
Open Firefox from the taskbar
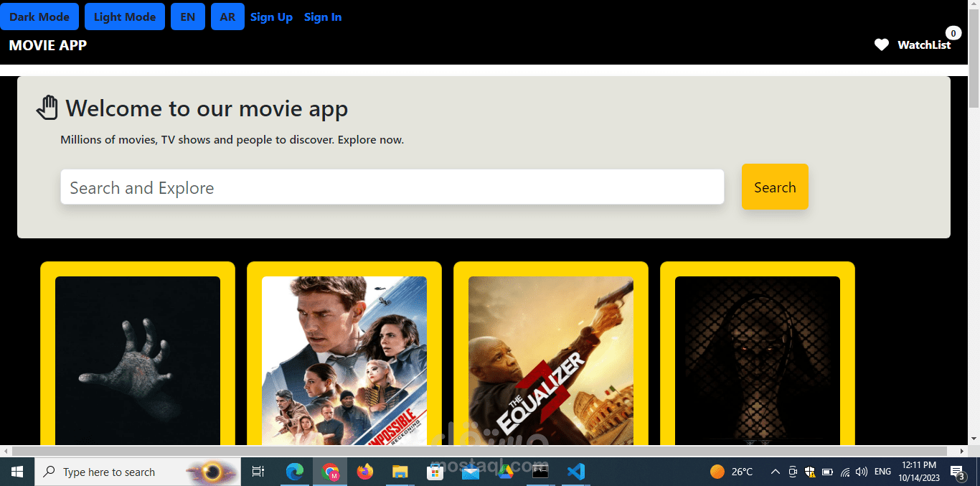point(365,472)
